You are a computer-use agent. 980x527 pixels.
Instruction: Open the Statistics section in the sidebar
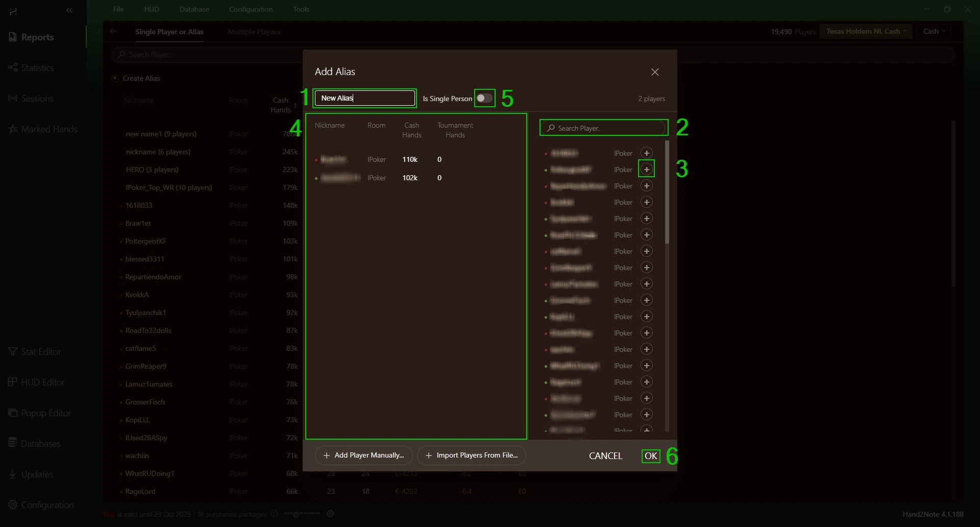37,68
